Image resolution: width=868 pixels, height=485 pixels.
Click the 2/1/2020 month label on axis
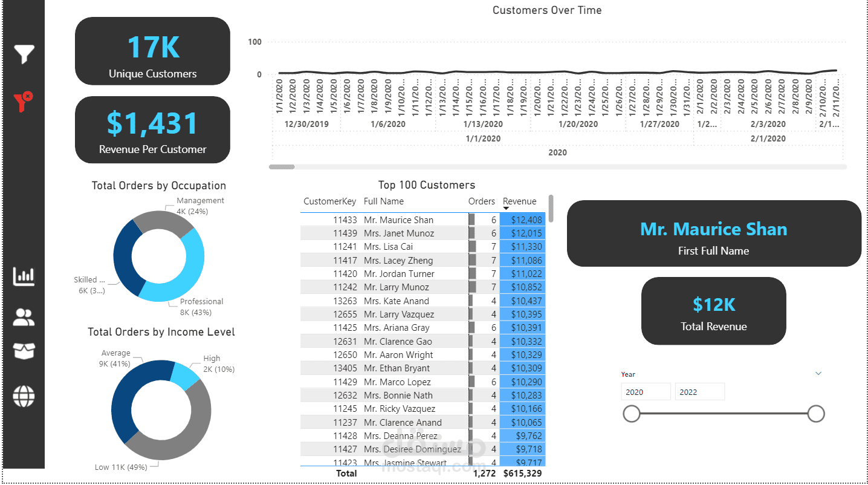(x=768, y=138)
